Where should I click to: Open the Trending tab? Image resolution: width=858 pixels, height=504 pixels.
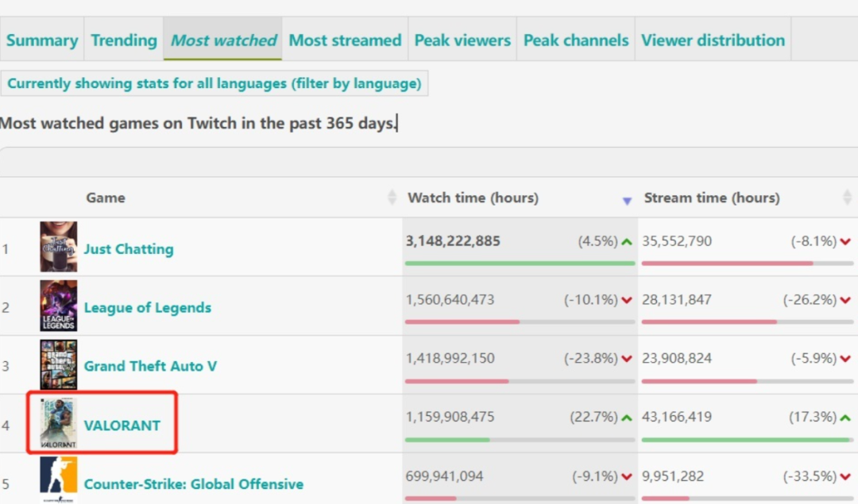pos(124,40)
